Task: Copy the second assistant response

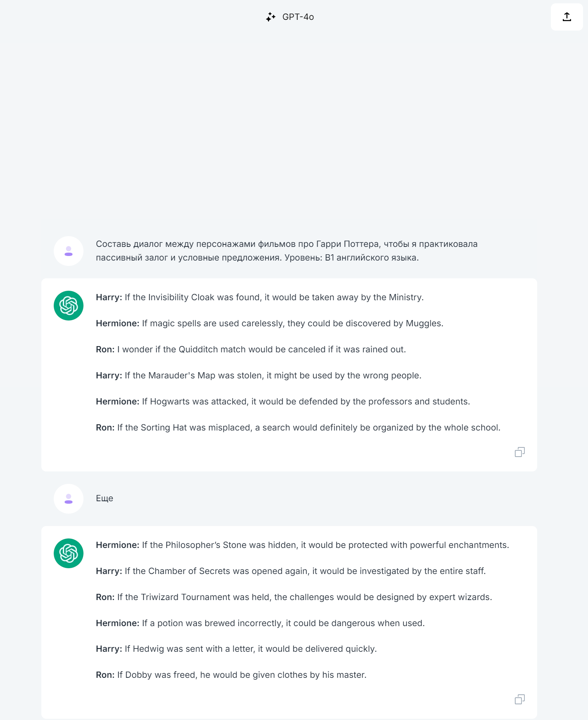Action: click(x=519, y=699)
